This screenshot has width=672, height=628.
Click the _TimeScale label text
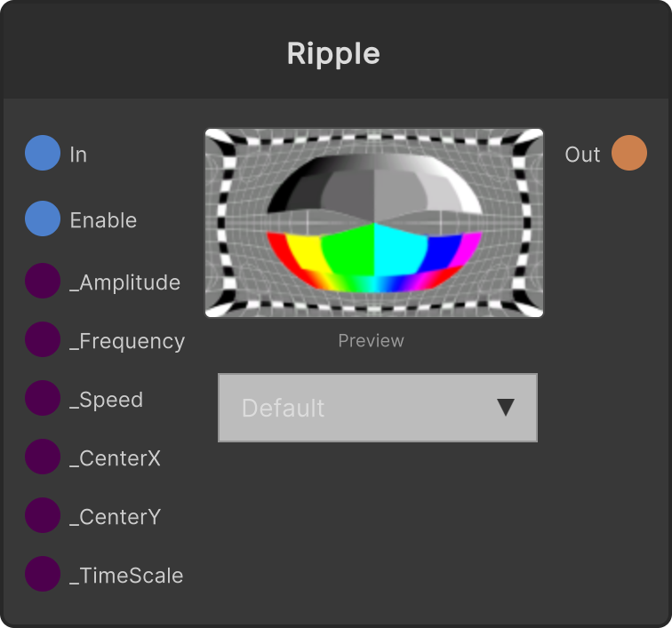(126, 576)
